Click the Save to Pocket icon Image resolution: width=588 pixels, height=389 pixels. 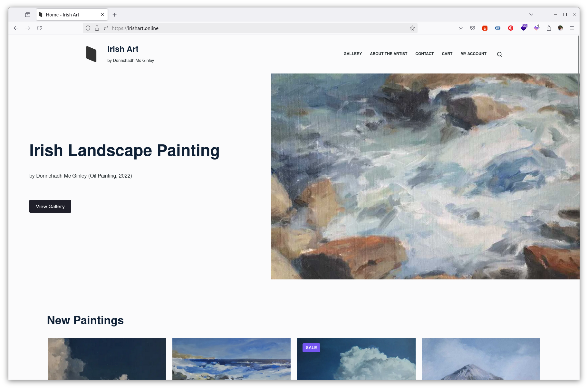tap(473, 28)
